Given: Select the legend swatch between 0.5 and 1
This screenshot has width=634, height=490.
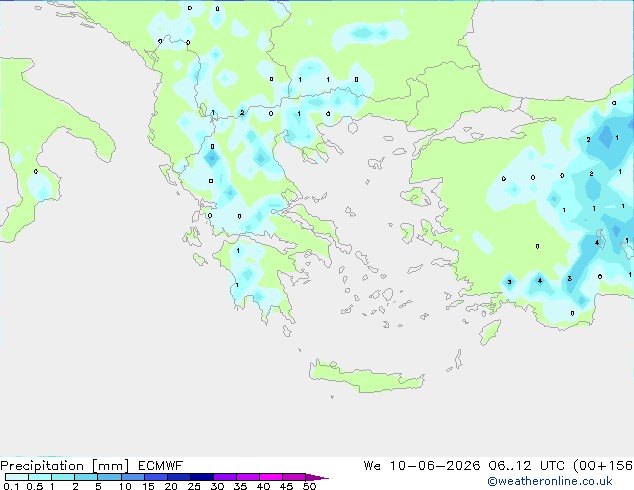Looking at the screenshot, I should [x=40, y=477].
